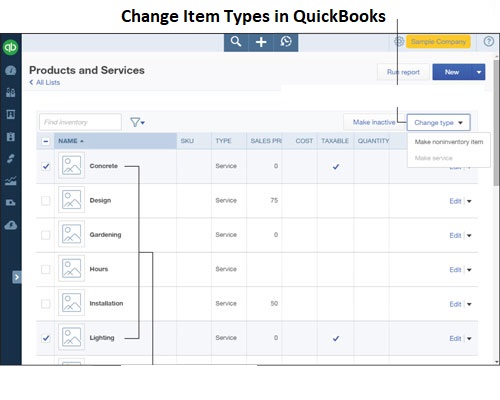The image size is (500, 400).
Task: Open the Apps cloud sidebar icon
Action: pyautogui.click(x=11, y=225)
